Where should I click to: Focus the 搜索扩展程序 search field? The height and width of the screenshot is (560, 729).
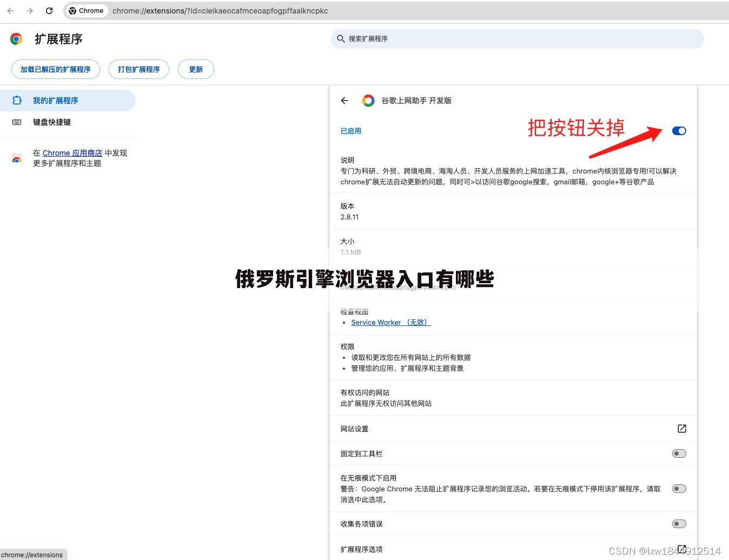tap(517, 39)
